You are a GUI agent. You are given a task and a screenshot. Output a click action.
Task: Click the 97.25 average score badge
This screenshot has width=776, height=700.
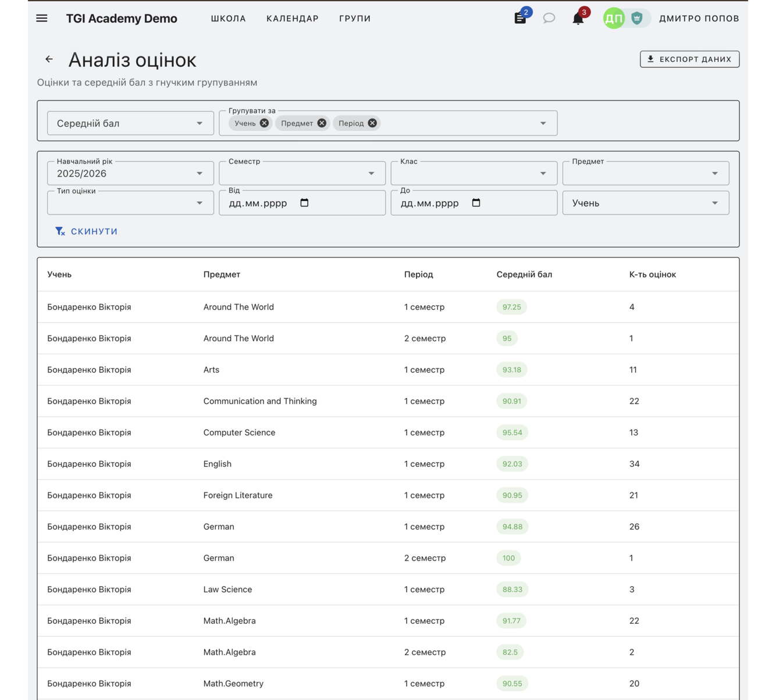click(512, 307)
